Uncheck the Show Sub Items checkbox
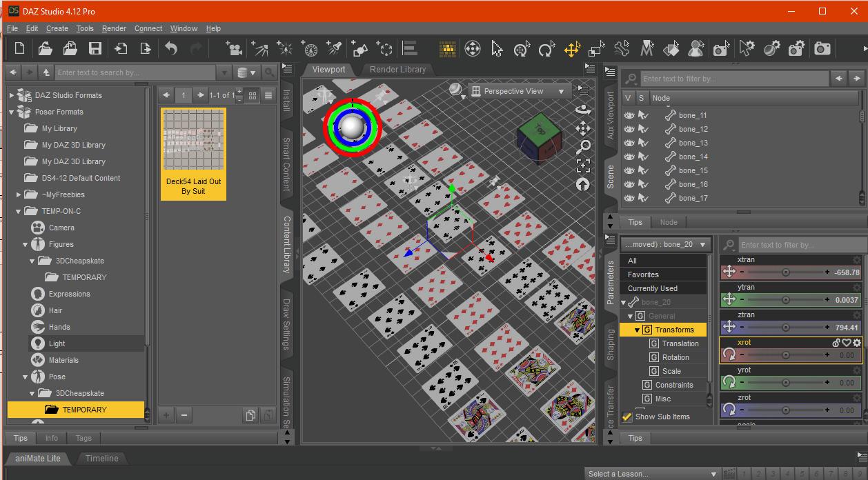 coord(627,417)
